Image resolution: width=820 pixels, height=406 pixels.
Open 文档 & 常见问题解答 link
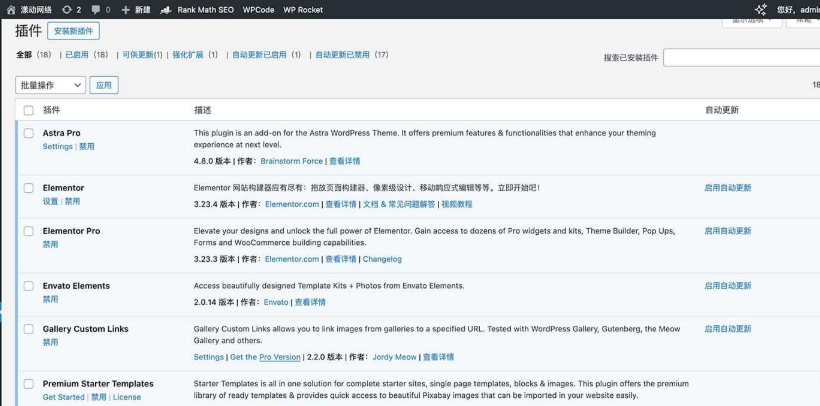399,204
